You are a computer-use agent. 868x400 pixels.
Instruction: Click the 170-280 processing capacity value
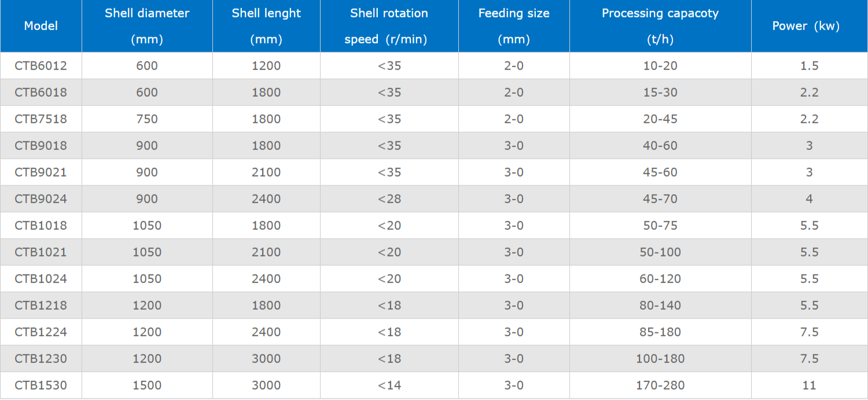coord(660,386)
